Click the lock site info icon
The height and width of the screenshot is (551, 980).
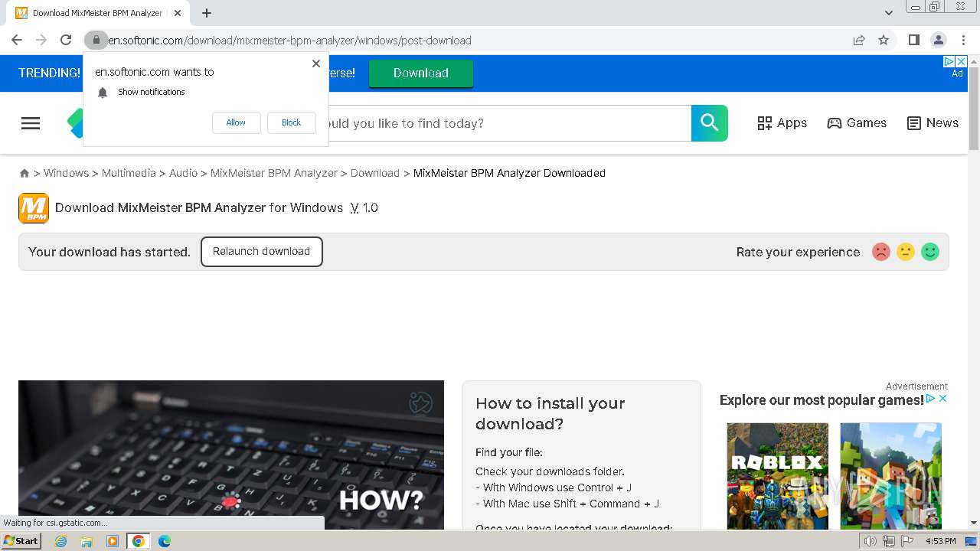point(96,40)
